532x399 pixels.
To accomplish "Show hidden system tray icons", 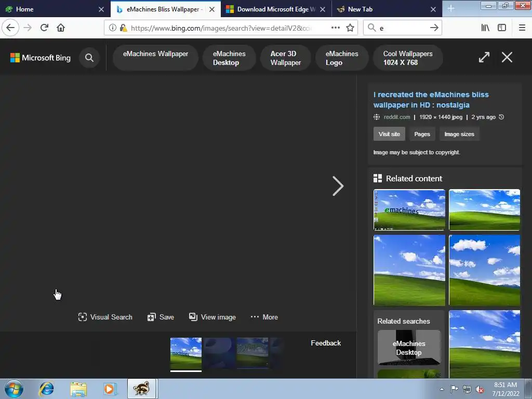I will (442, 389).
